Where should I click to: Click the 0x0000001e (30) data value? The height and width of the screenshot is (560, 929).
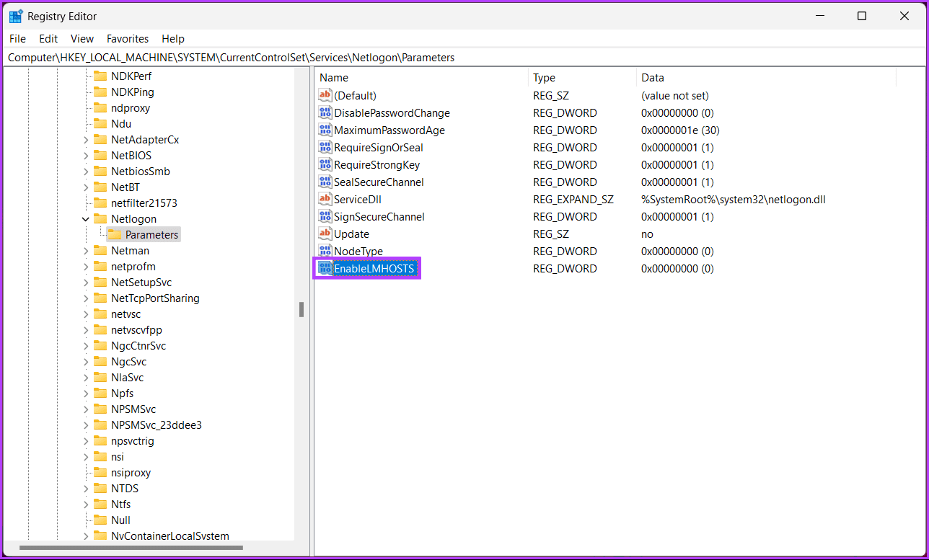tap(680, 130)
